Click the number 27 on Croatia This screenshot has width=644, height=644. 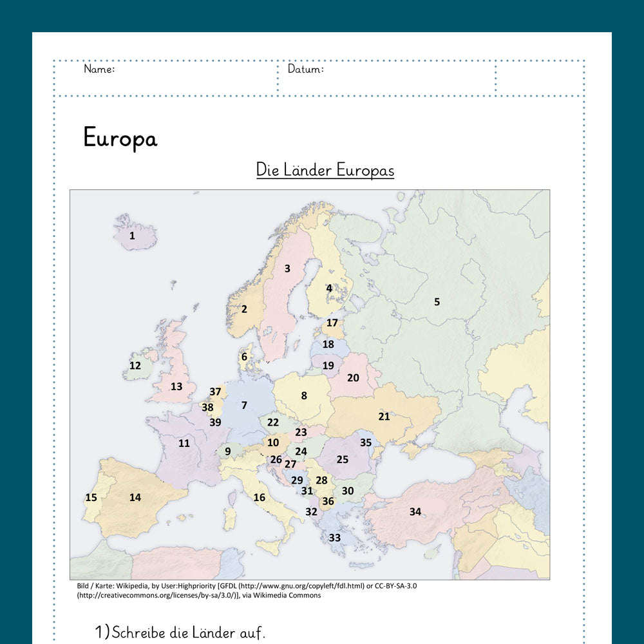coord(290,464)
